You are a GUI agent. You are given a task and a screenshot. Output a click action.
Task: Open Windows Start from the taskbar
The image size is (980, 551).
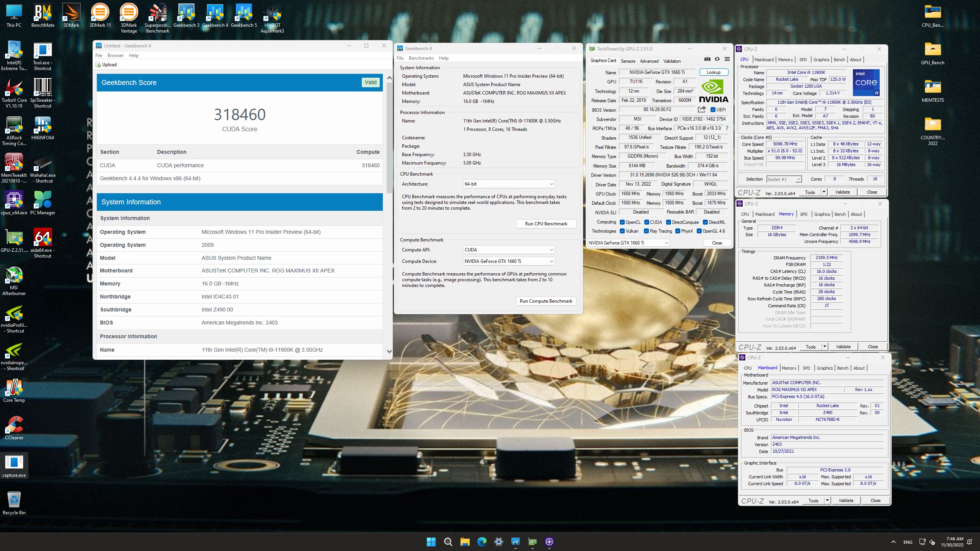tap(431, 542)
